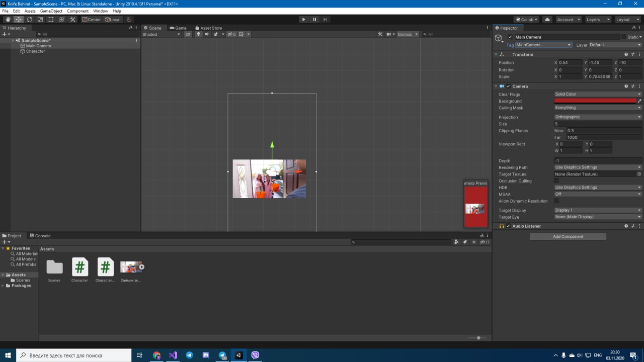
Task: Select the Rotate tool
Action: pyautogui.click(x=29, y=20)
